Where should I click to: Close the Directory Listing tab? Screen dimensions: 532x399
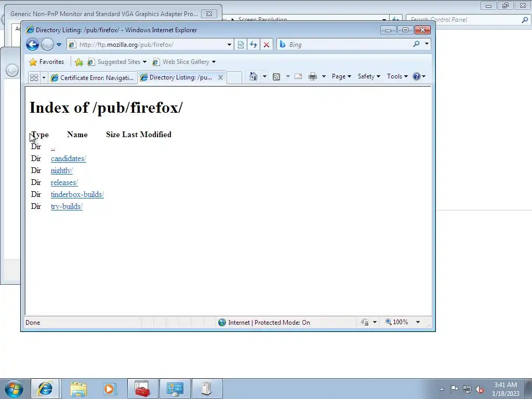tap(220, 77)
